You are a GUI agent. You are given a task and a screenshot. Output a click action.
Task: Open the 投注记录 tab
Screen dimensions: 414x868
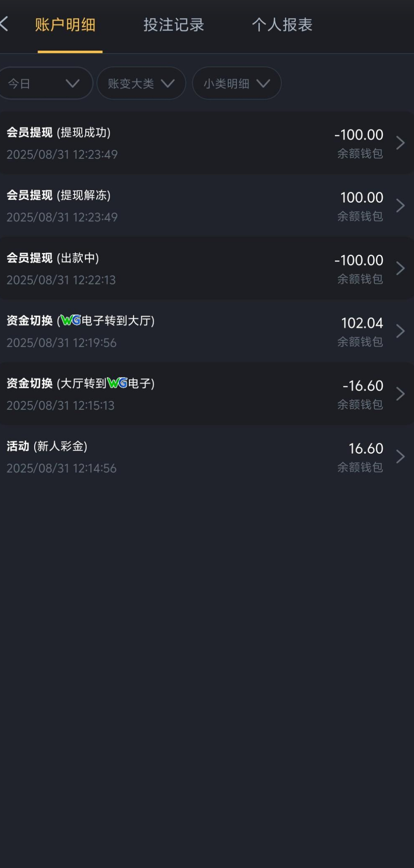click(173, 25)
